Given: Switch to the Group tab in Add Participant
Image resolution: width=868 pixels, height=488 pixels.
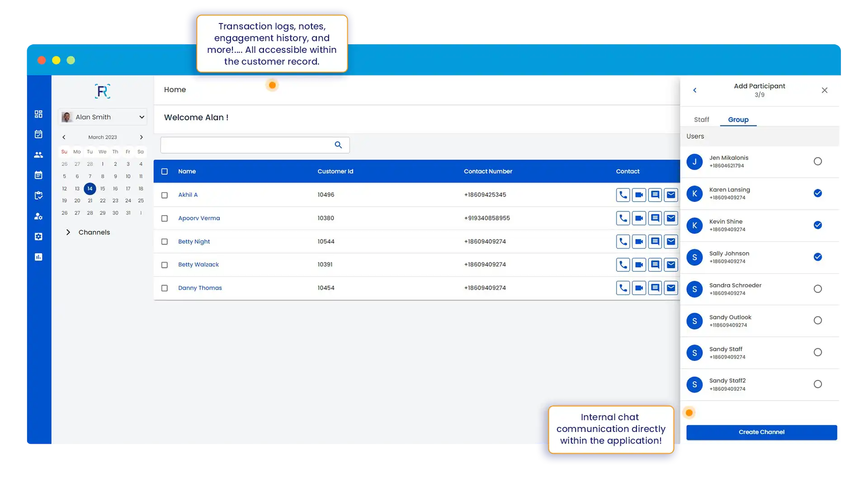Looking at the screenshot, I should point(738,119).
